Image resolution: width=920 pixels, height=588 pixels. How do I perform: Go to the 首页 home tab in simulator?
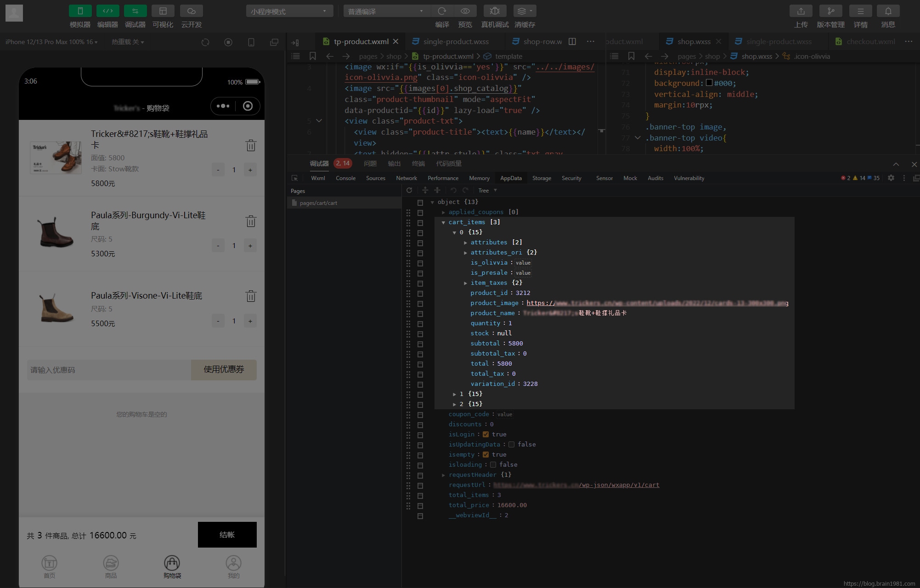50,567
